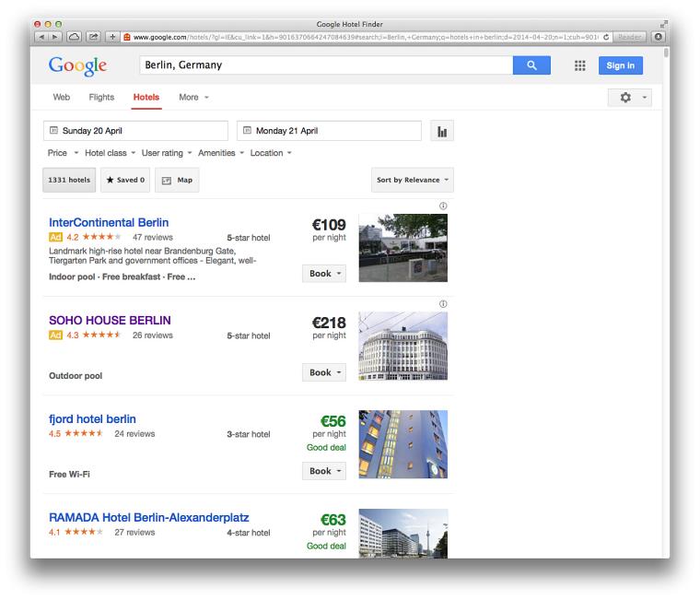
Task: Click 27 reviews for RAMADA Hotel
Action: pos(134,533)
